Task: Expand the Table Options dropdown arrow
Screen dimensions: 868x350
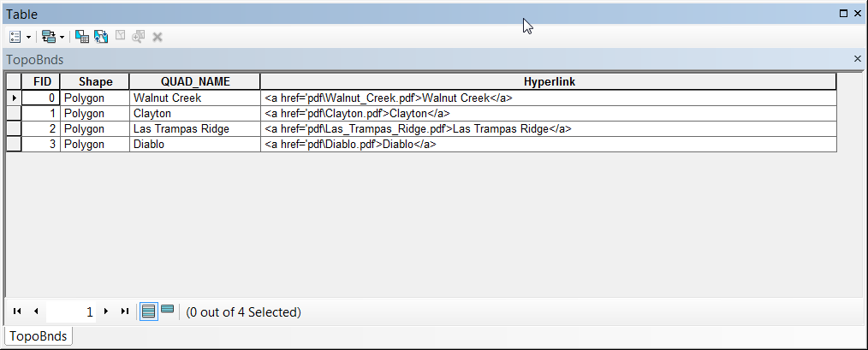Action: (28, 38)
